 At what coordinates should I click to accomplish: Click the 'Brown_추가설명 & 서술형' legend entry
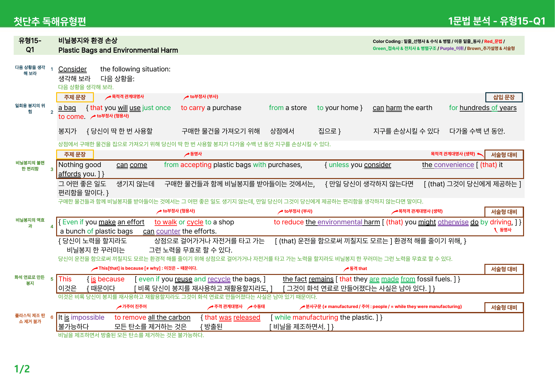pos(491,48)
